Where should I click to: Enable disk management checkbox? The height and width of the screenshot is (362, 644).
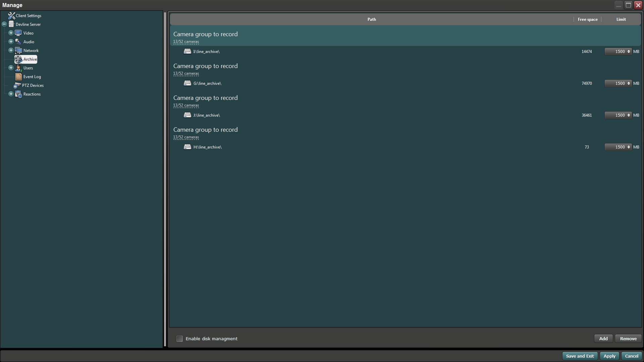[x=180, y=339]
